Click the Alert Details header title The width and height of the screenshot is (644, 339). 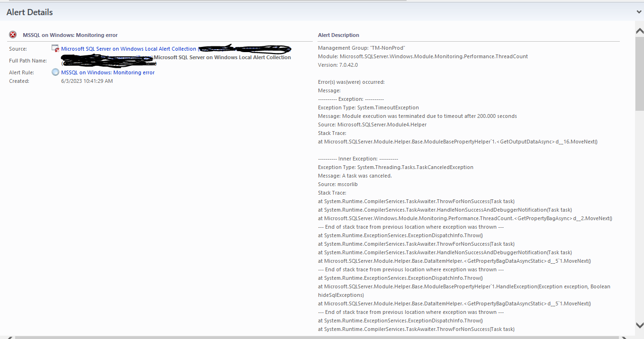(x=29, y=12)
